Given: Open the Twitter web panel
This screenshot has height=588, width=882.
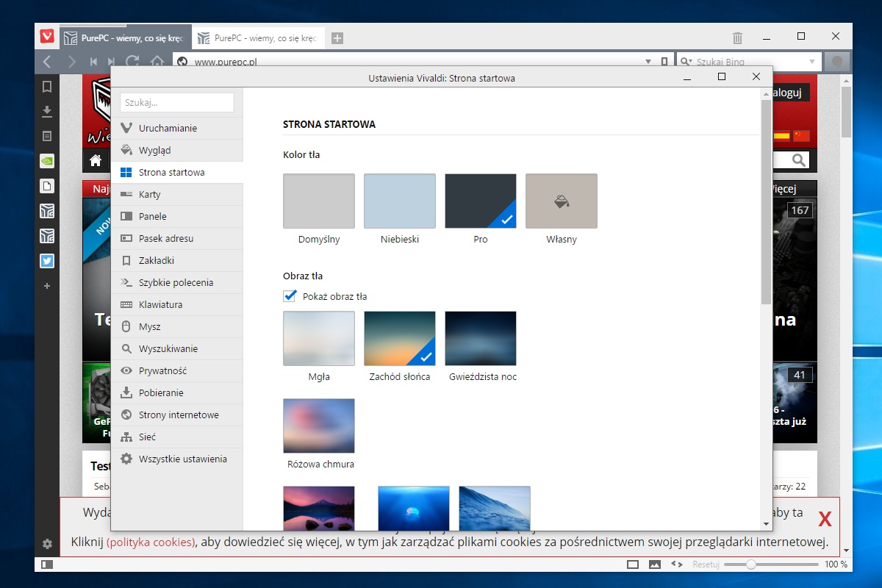Looking at the screenshot, I should coord(47,261).
